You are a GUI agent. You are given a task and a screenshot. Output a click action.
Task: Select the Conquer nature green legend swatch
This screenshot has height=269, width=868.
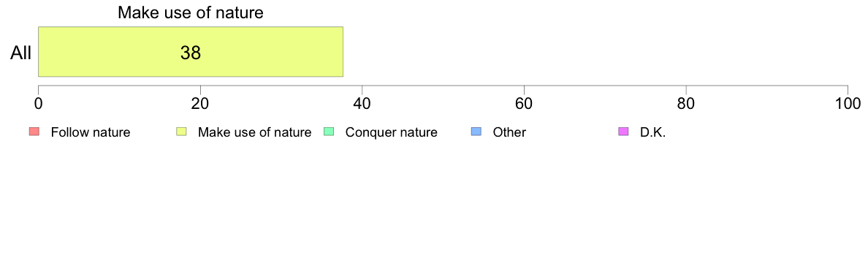tap(328, 132)
